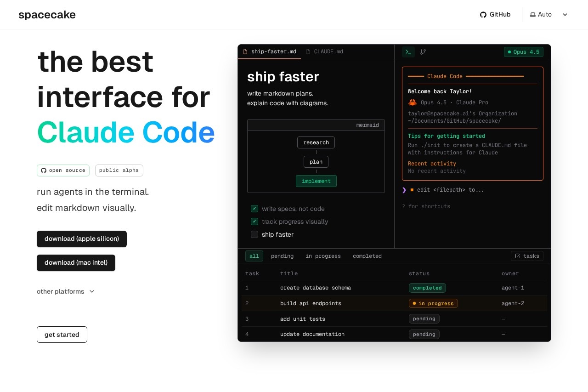Uncheck 'track progress visually' checkbox
Screen dimensions: 588x392
[x=254, y=222]
